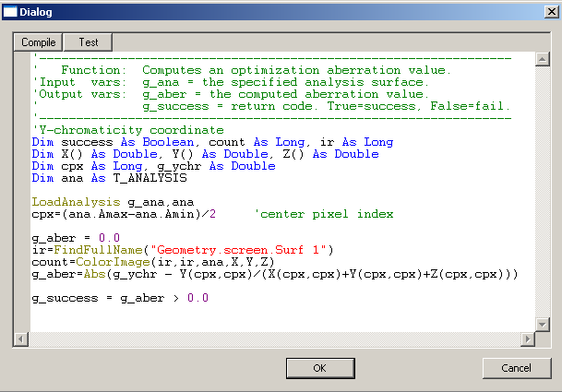The height and width of the screenshot is (392, 562).
Task: Click the g_success = g_aber > 0.0 line
Action: tap(120, 298)
